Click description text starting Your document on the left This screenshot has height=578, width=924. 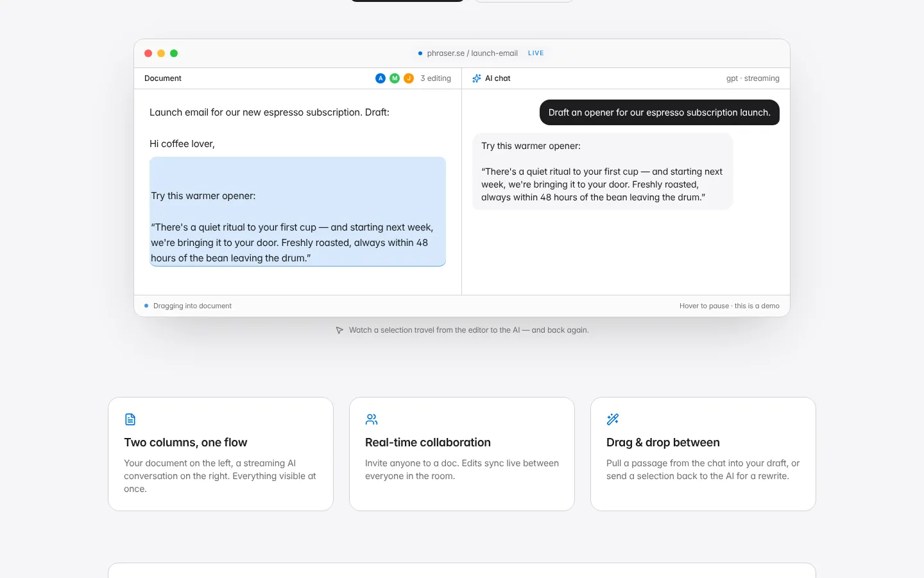click(x=220, y=476)
